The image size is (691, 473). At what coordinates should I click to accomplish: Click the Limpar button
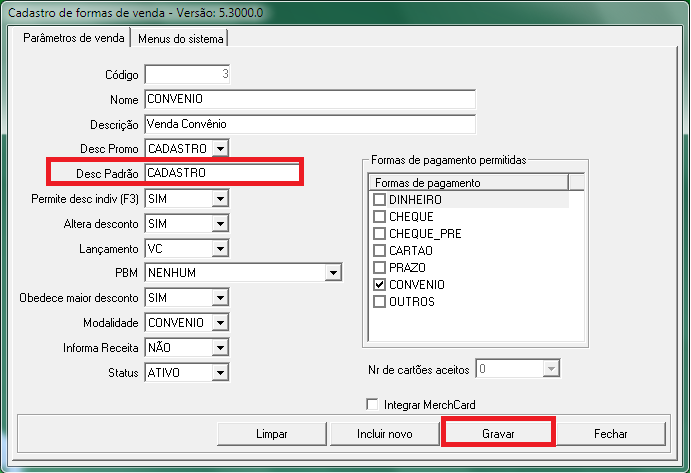point(271,434)
